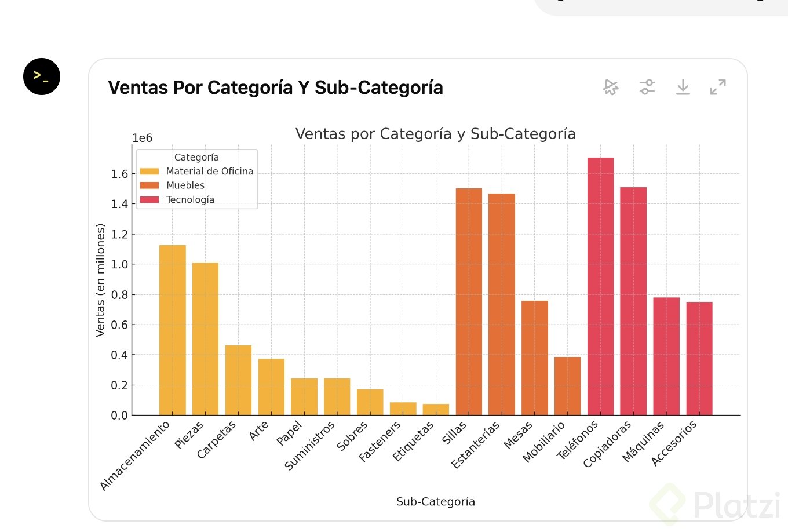Click the Mesas bar in the chart
The width and height of the screenshot is (788, 532).
[535, 358]
